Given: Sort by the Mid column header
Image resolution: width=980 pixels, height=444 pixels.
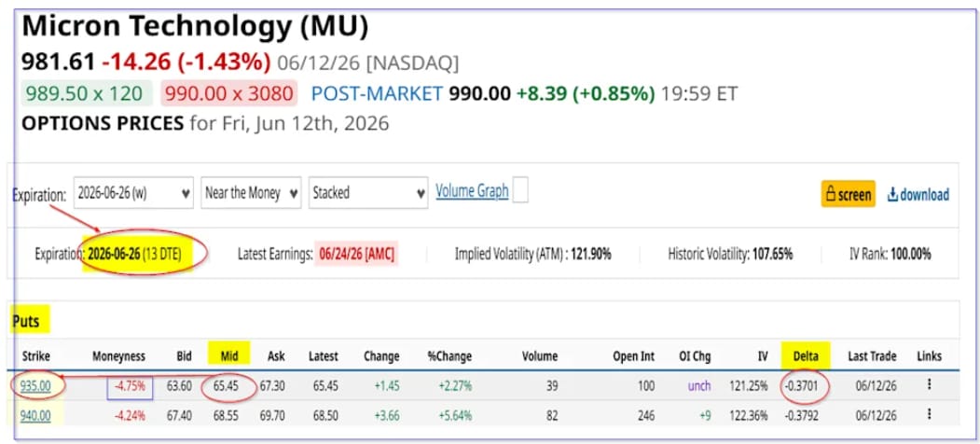Looking at the screenshot, I should point(229,356).
